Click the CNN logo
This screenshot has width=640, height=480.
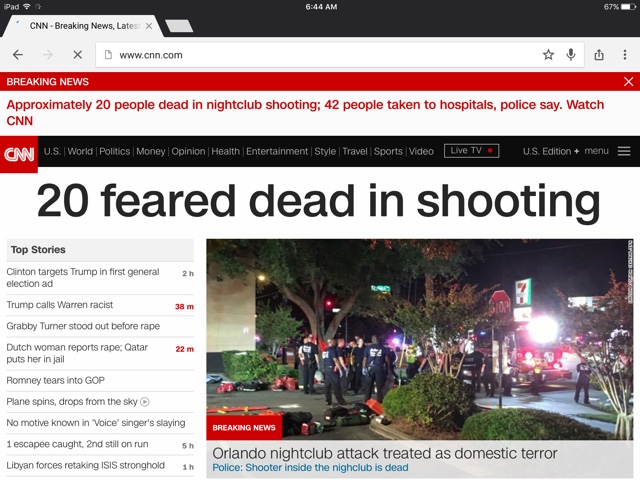[x=19, y=154]
